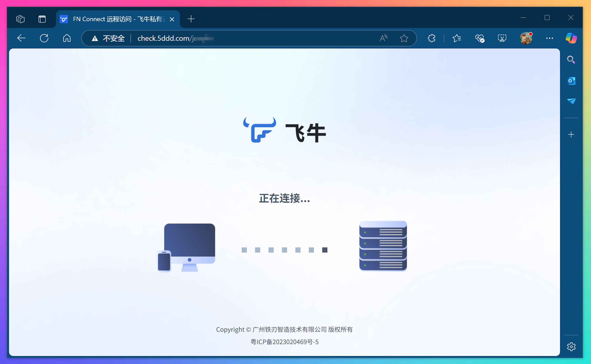This screenshot has width=591, height=364.
Task: Click the screenshot capture icon
Action: (x=502, y=38)
